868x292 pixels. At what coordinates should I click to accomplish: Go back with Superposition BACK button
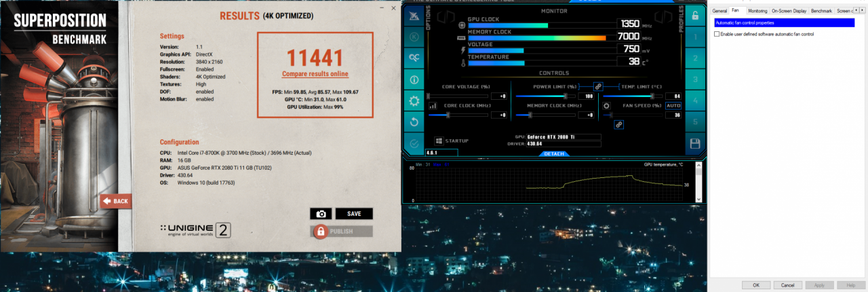pyautogui.click(x=116, y=201)
